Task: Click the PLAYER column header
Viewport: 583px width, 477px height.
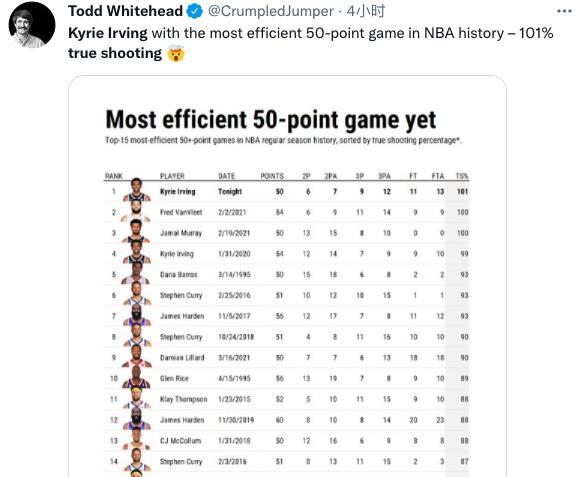Action: pos(172,176)
